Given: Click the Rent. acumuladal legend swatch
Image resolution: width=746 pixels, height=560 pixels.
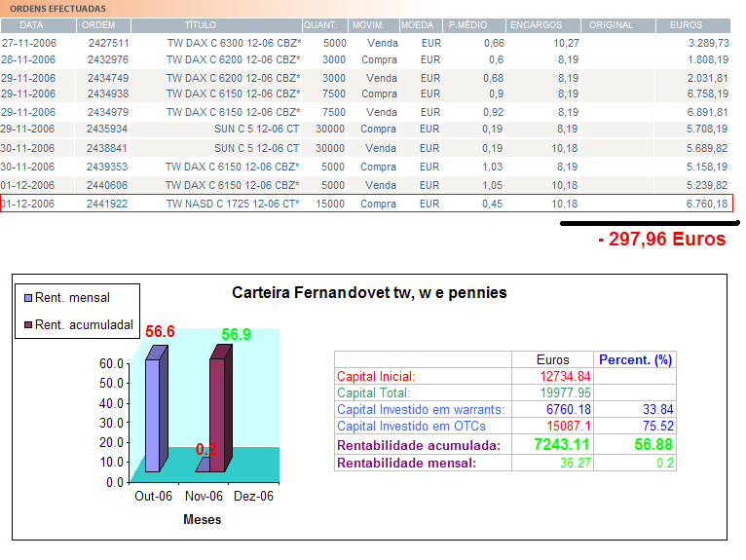Looking at the screenshot, I should (x=28, y=324).
